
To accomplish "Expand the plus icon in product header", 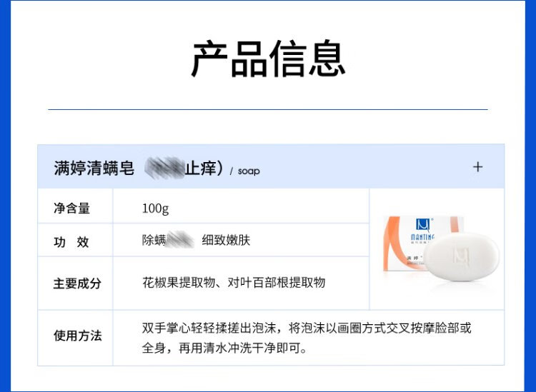I will 477,167.
